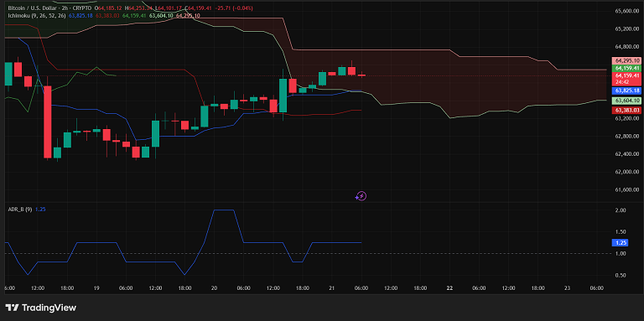The image size is (644, 321).
Task: Click the light green 63,604.10 price-axis tag
Action: click(x=626, y=101)
